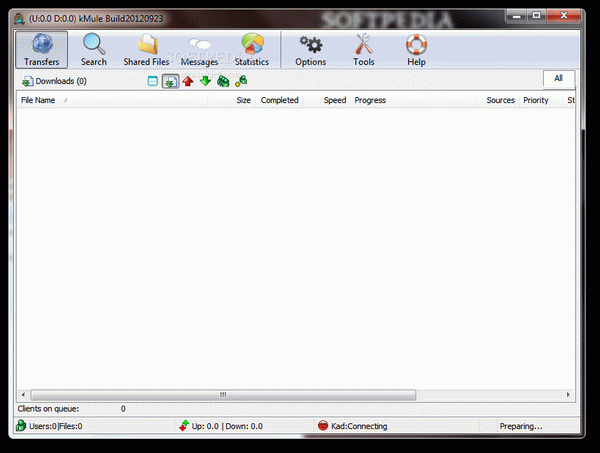
Task: Show downloading with green down arrow
Action: coord(205,81)
